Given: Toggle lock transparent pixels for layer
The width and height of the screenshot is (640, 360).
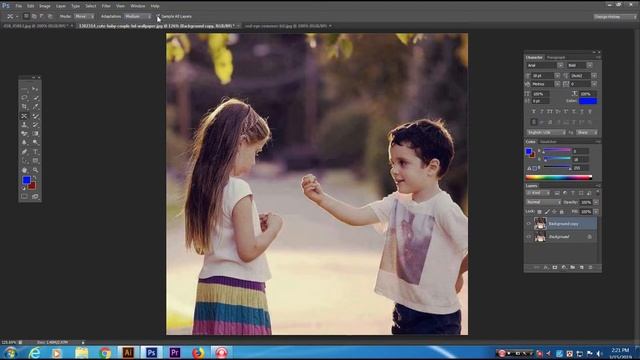Looking at the screenshot, I should coord(539,212).
